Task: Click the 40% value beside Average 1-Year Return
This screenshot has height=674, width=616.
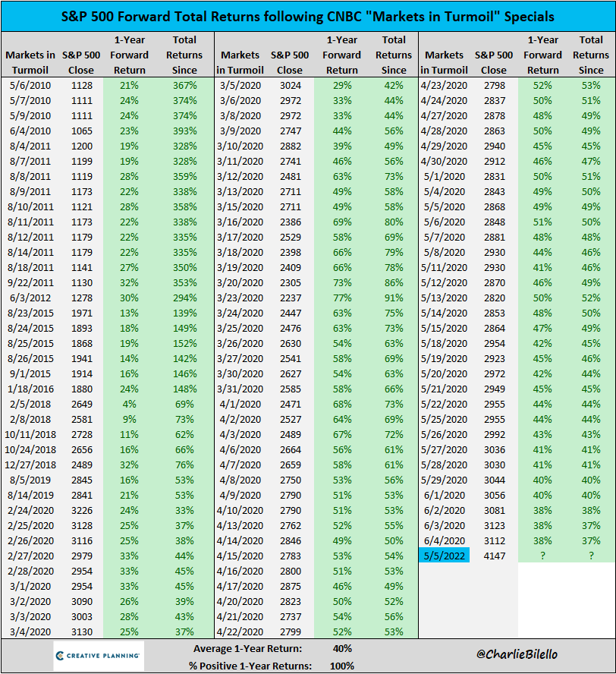Action: [x=342, y=649]
